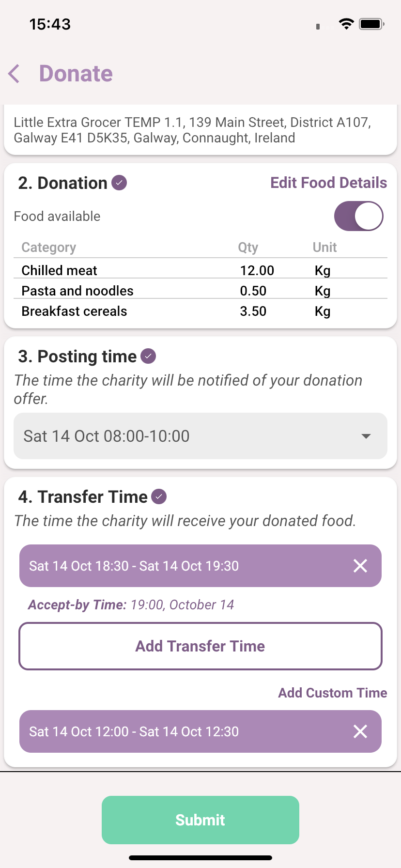Tap the Little Extra Grocer address card

point(200,130)
